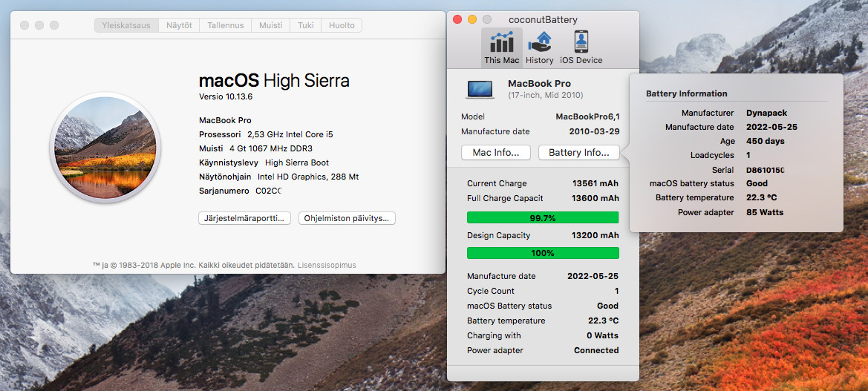Click the Cycle Count row label

coord(491,291)
